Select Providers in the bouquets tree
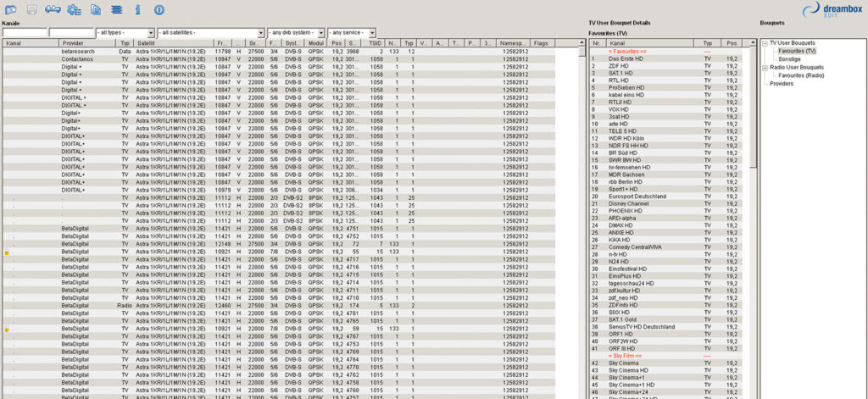This screenshot has height=399, width=868. coord(782,83)
